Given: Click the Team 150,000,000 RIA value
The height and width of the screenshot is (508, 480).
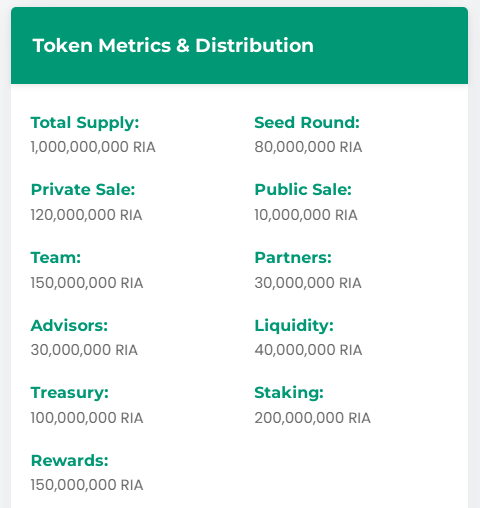Looking at the screenshot, I should coord(87,283).
